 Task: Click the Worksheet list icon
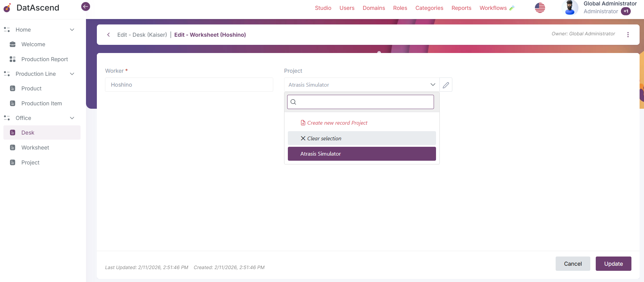point(13,147)
